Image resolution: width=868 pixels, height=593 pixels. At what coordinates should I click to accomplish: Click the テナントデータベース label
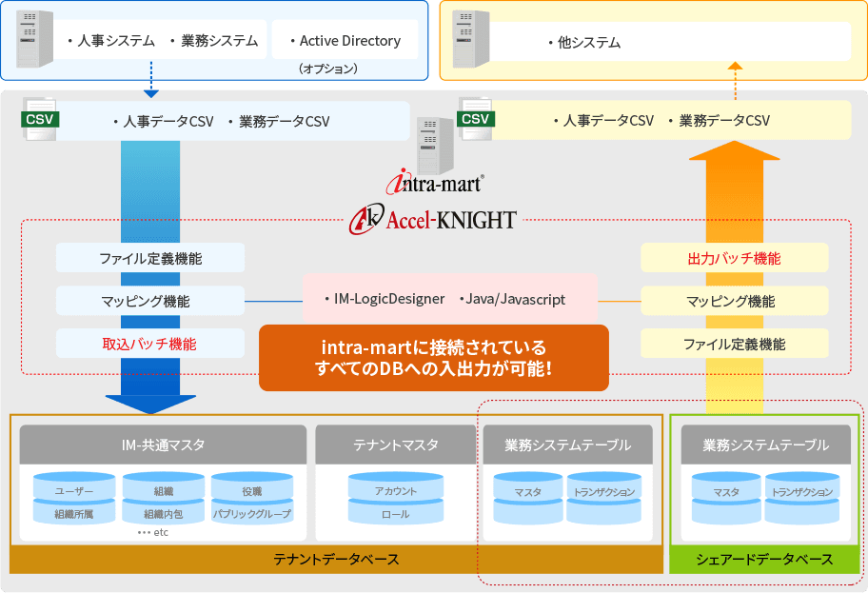point(337,560)
